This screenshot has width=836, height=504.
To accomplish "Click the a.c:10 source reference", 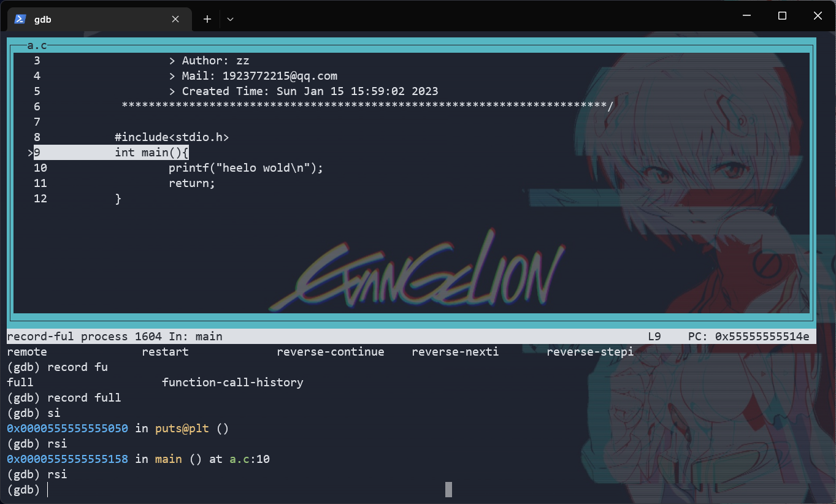I will pos(248,459).
